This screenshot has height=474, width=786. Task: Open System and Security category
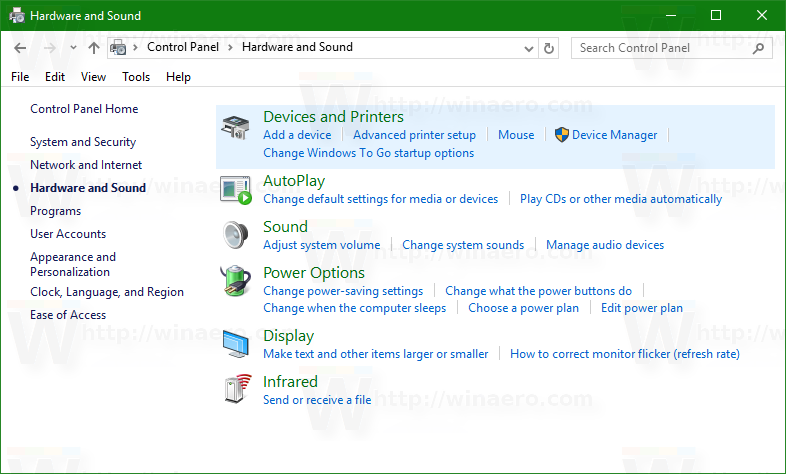(x=83, y=142)
